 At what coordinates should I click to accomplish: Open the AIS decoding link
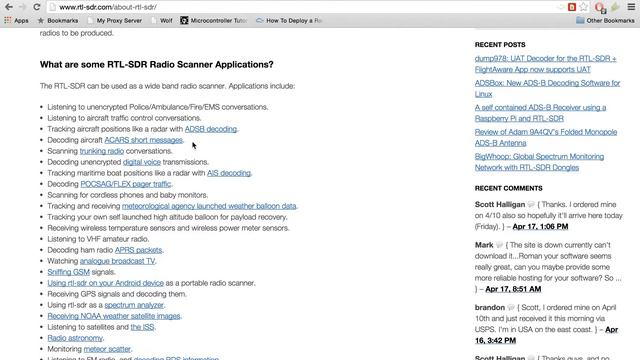[x=229, y=173]
